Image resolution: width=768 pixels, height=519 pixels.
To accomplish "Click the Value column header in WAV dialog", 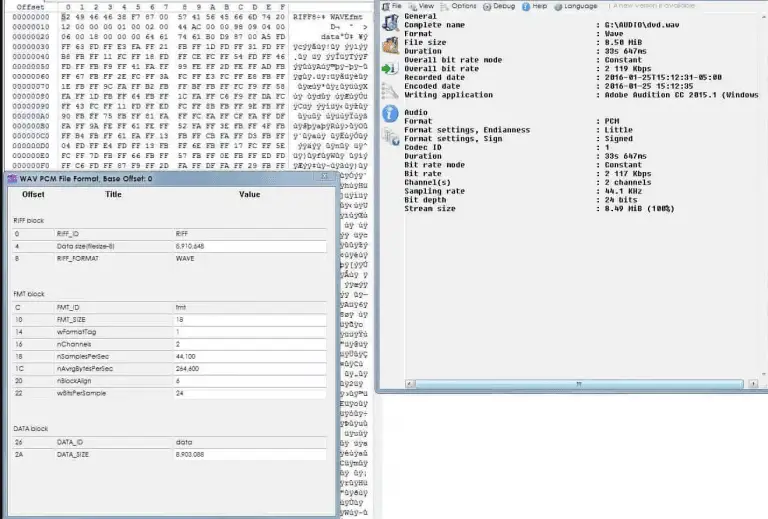I will click(249, 194).
